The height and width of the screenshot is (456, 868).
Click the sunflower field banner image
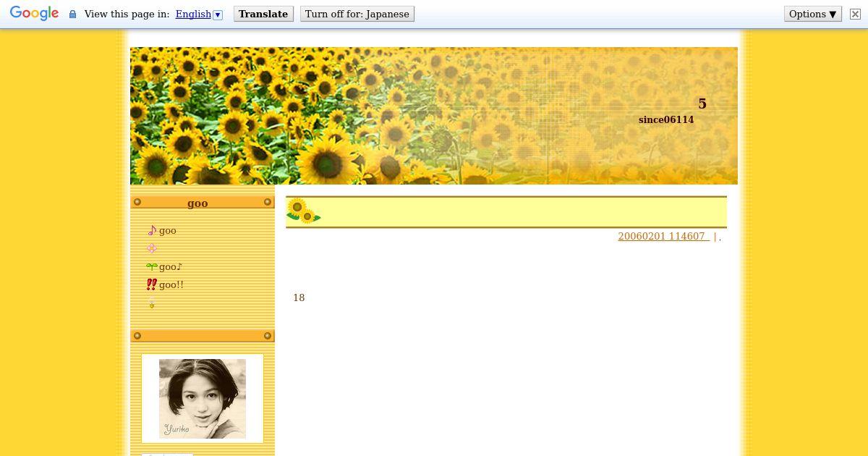(x=434, y=116)
